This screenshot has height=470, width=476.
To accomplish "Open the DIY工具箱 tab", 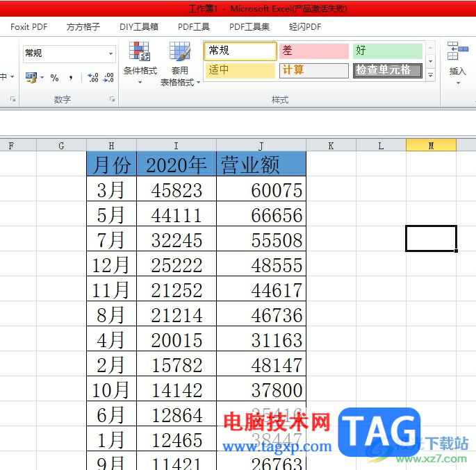I will 139,27.
